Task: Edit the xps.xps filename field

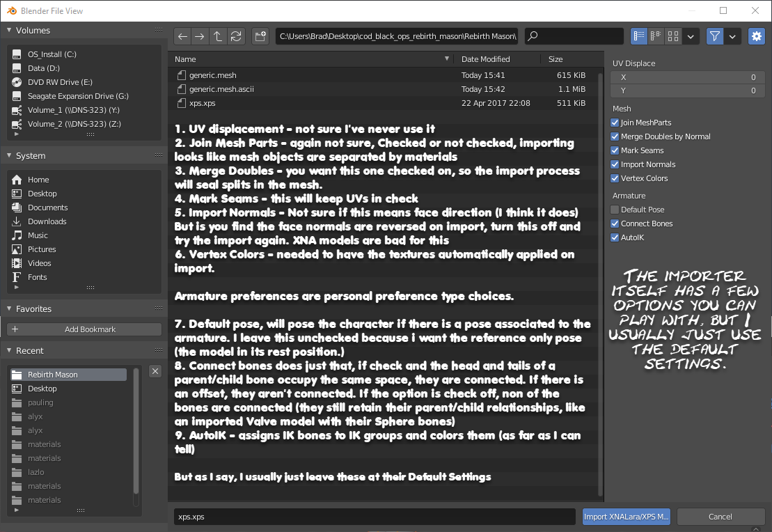Action: [x=375, y=517]
